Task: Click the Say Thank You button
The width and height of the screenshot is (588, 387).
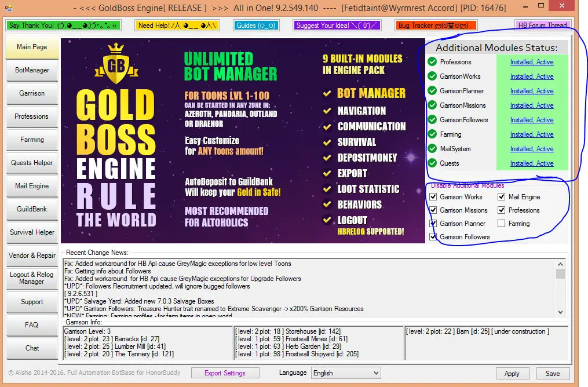Action: 63,25
